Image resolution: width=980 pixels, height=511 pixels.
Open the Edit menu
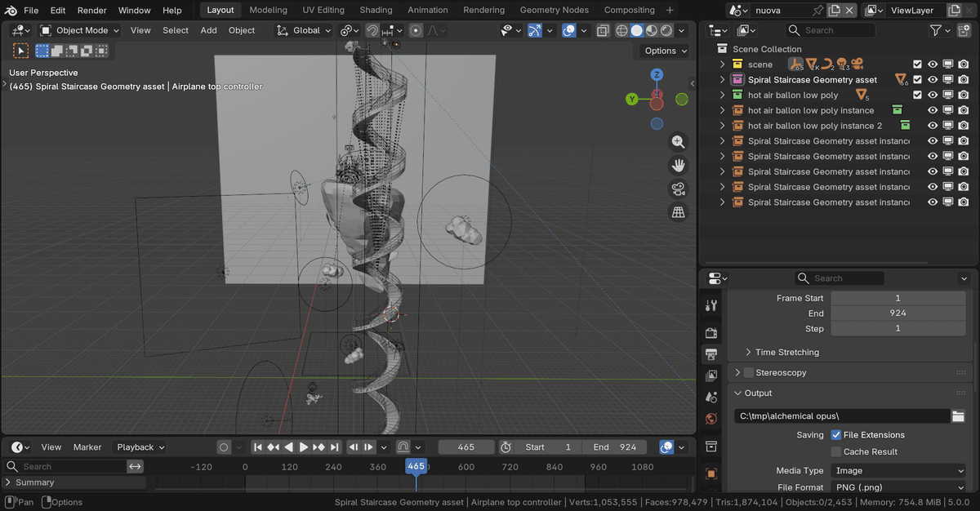[x=58, y=10]
